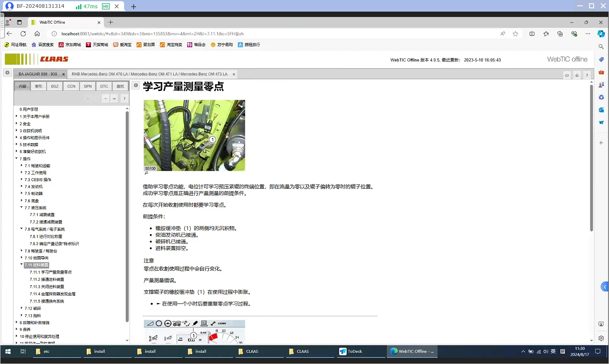Open Edge sidebar settings gear
The image size is (609, 364).
point(601,338)
